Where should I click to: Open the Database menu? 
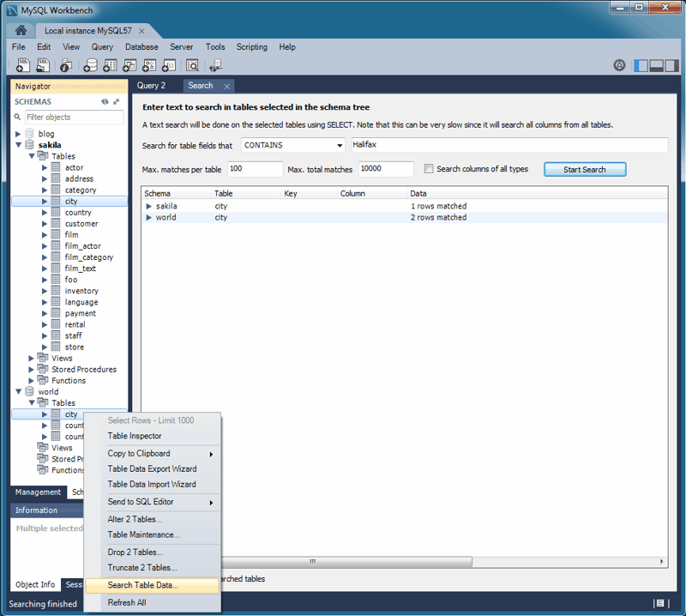click(141, 47)
